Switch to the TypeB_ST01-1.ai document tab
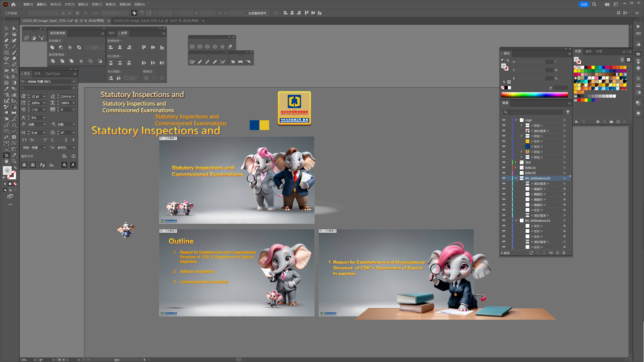This screenshot has width=644, height=362. pos(156,21)
